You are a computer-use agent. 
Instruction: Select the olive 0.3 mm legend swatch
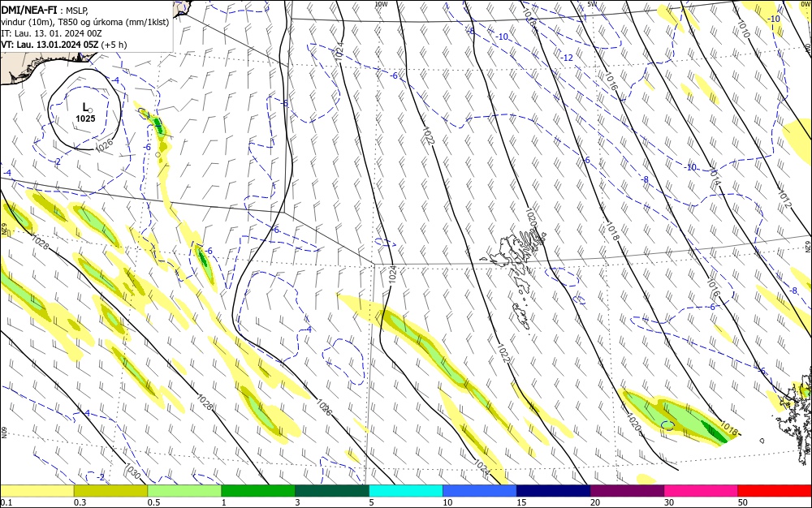110,491
